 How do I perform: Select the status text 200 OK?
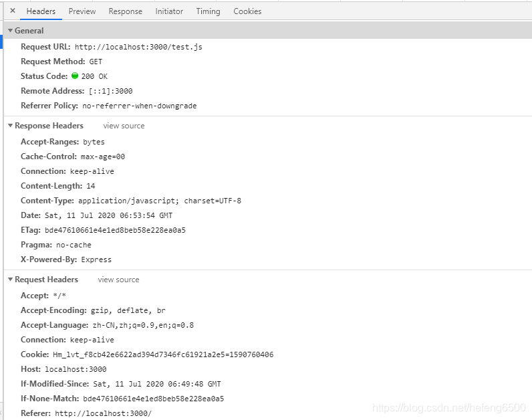94,76
